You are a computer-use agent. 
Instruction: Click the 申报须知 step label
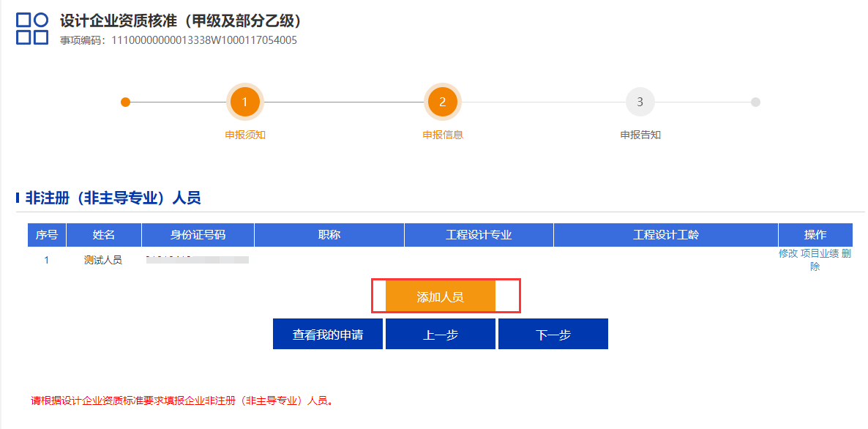tap(244, 135)
